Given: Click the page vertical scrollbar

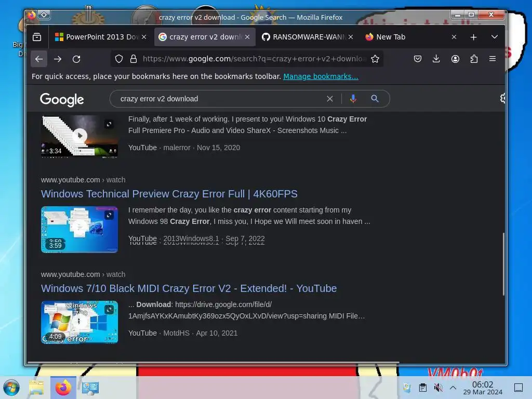Looking at the screenshot, I should coord(503,264).
